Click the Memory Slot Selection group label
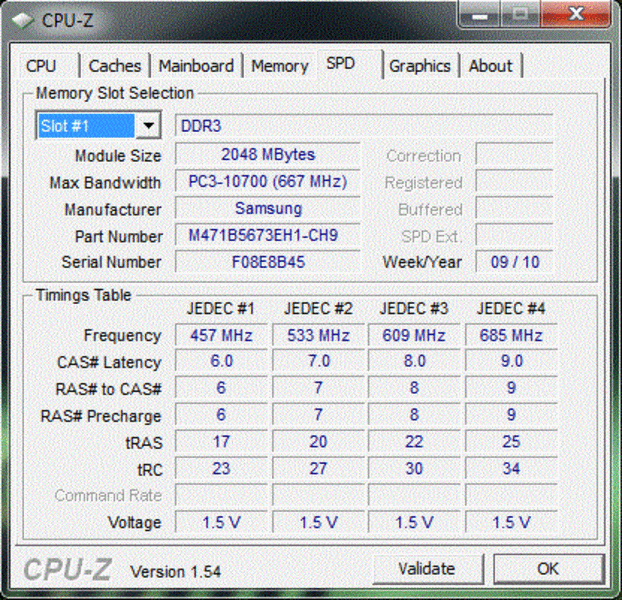Screen dimensions: 622x600 tap(115, 93)
